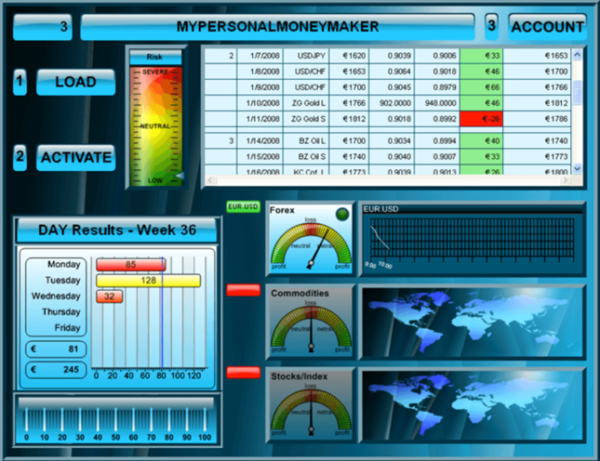Select Friday in the day list
Viewport: 600px width, 461px height.
point(67,328)
